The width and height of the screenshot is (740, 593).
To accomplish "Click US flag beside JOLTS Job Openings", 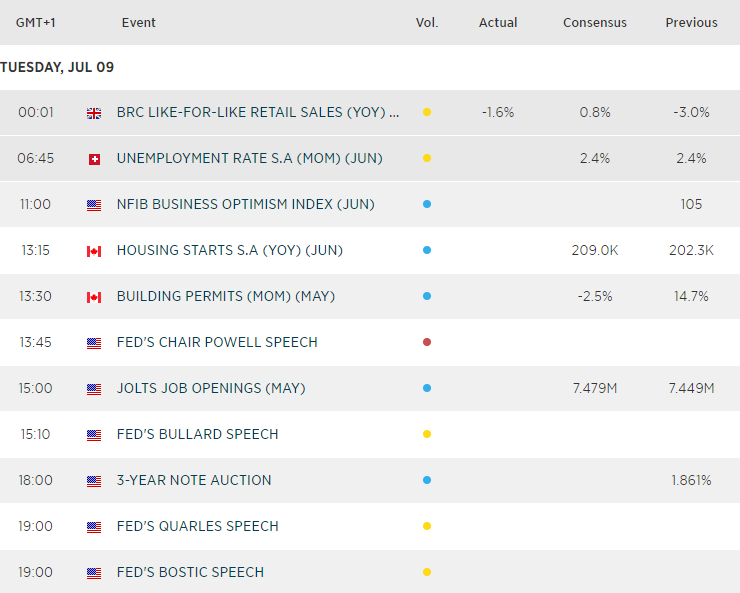I will 94,389.
